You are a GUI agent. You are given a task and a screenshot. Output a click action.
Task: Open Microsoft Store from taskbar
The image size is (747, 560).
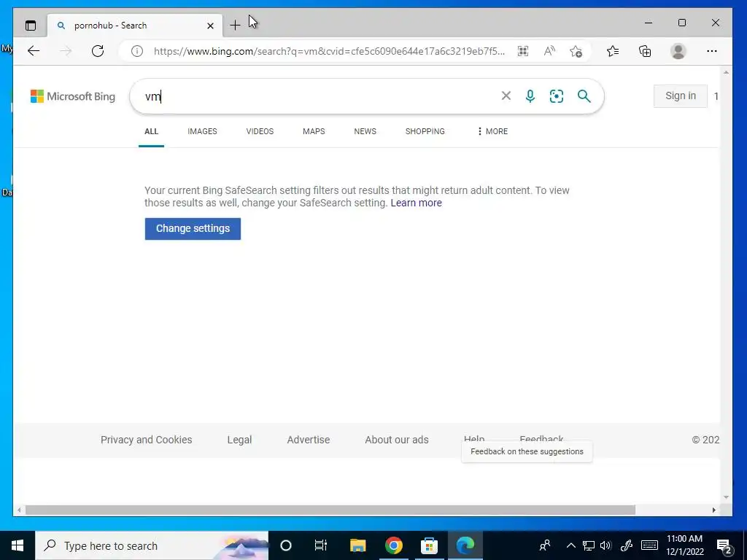click(429, 545)
